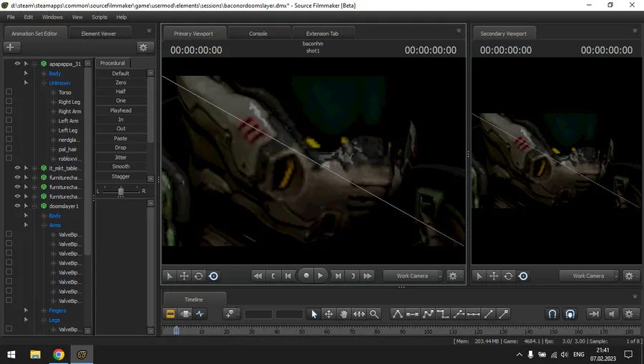Click the timeline mute speaker icon

coord(612,315)
